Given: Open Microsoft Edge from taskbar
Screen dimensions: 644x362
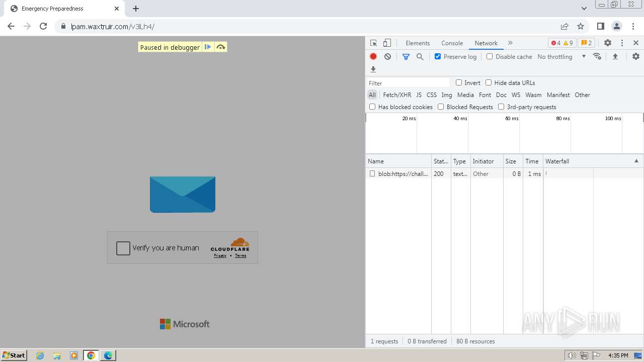Looking at the screenshot, I should click(x=108, y=355).
